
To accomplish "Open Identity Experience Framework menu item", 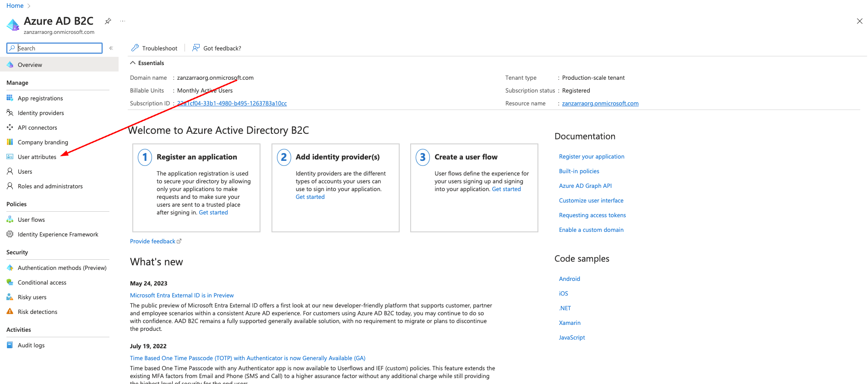I will (59, 234).
